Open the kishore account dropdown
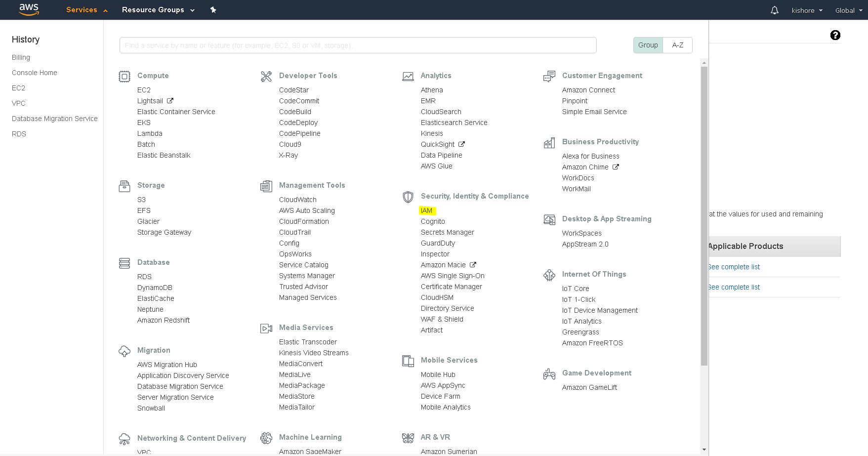The width and height of the screenshot is (868, 456). coord(807,10)
